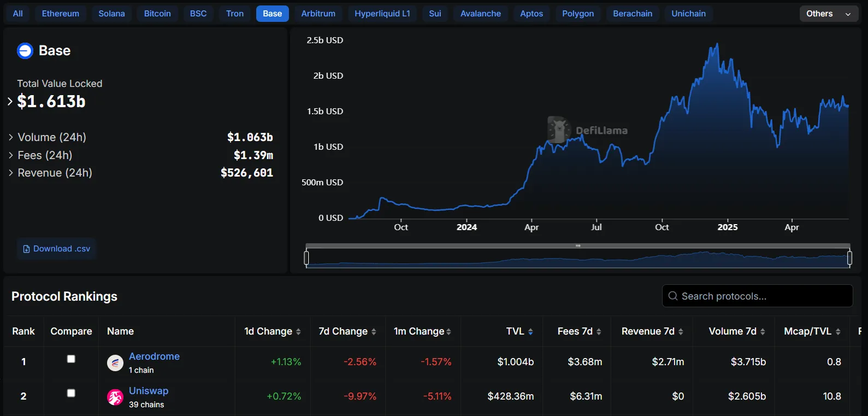Click the Name column header
868x416 pixels.
click(121, 331)
